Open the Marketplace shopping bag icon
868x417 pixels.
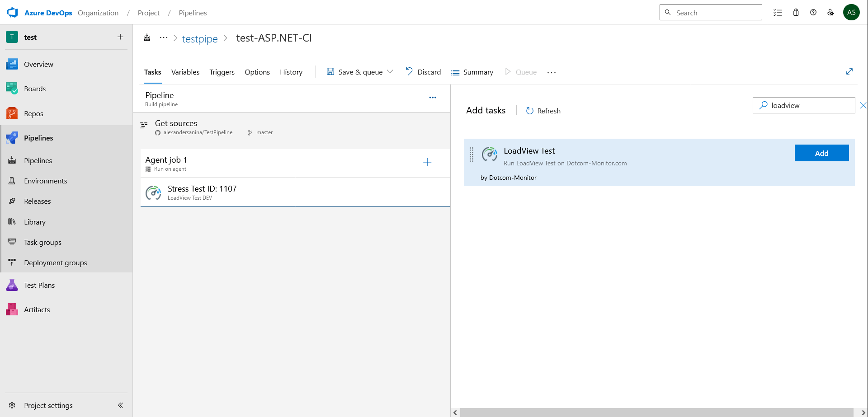[x=796, y=13]
